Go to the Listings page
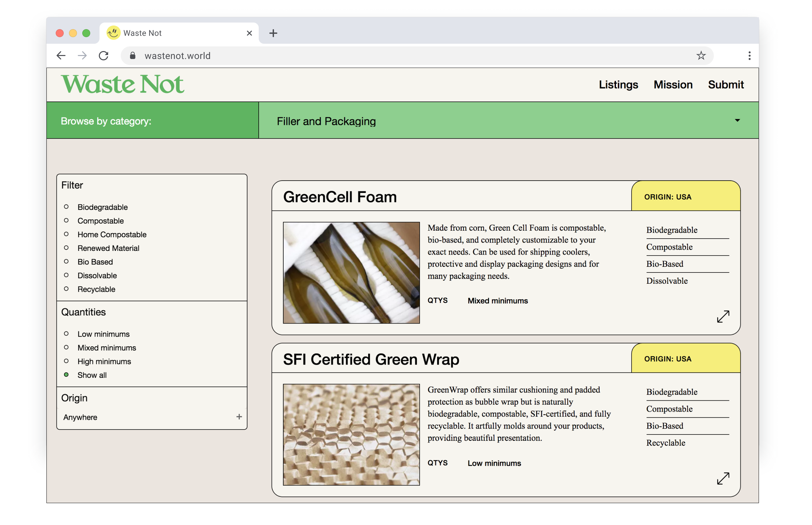 (618, 85)
